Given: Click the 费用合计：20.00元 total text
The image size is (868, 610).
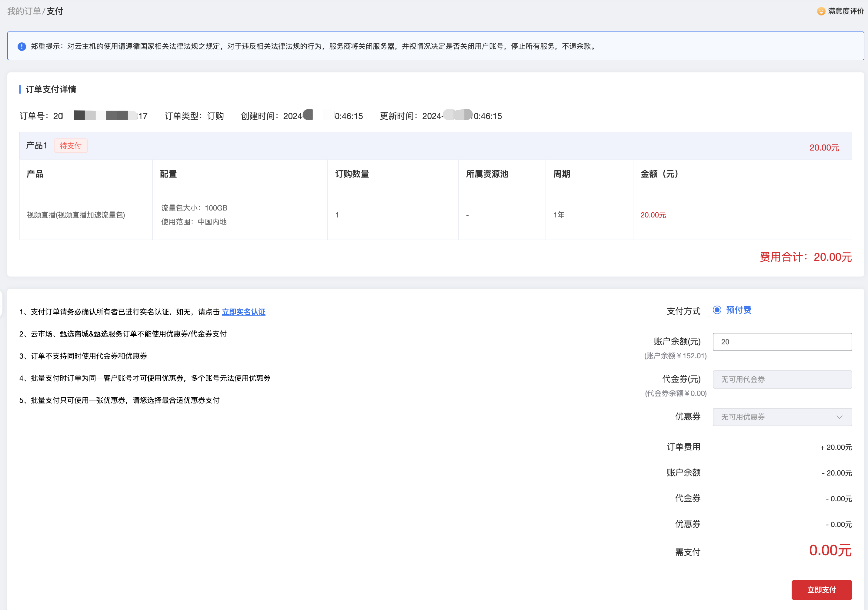Looking at the screenshot, I should [806, 257].
